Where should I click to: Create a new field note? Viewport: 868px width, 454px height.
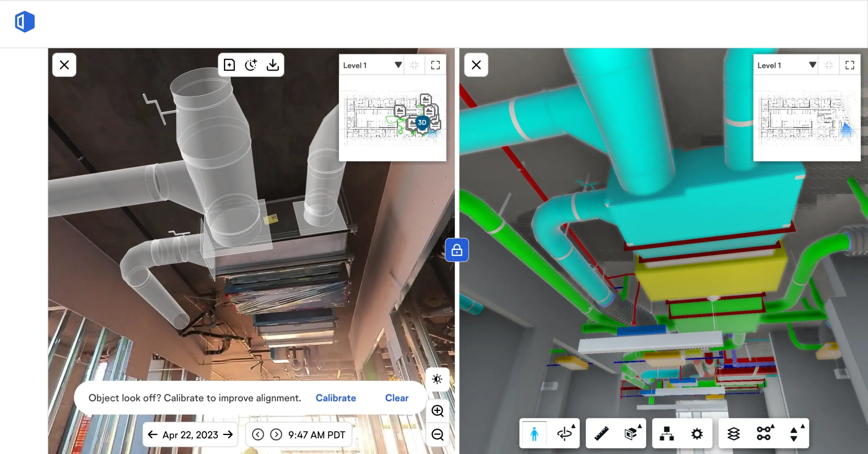[229, 65]
